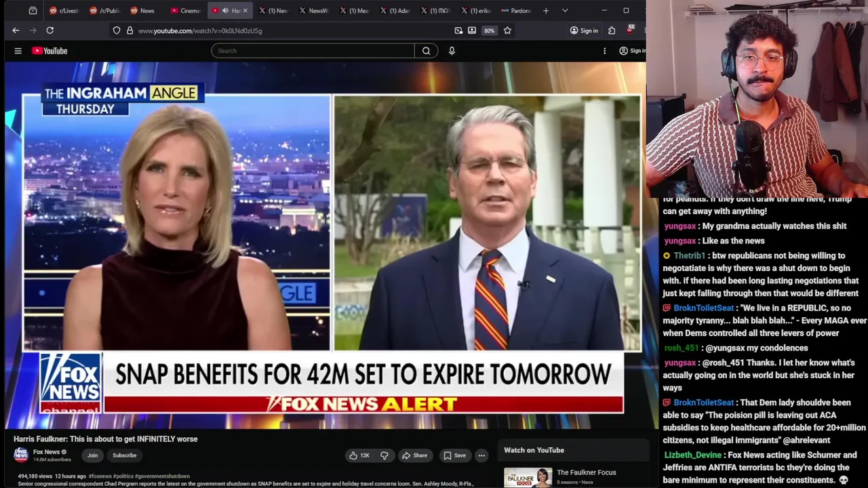This screenshot has width=868, height=488.
Task: Switch to the Cinema YouTube tab
Action: pos(185,11)
